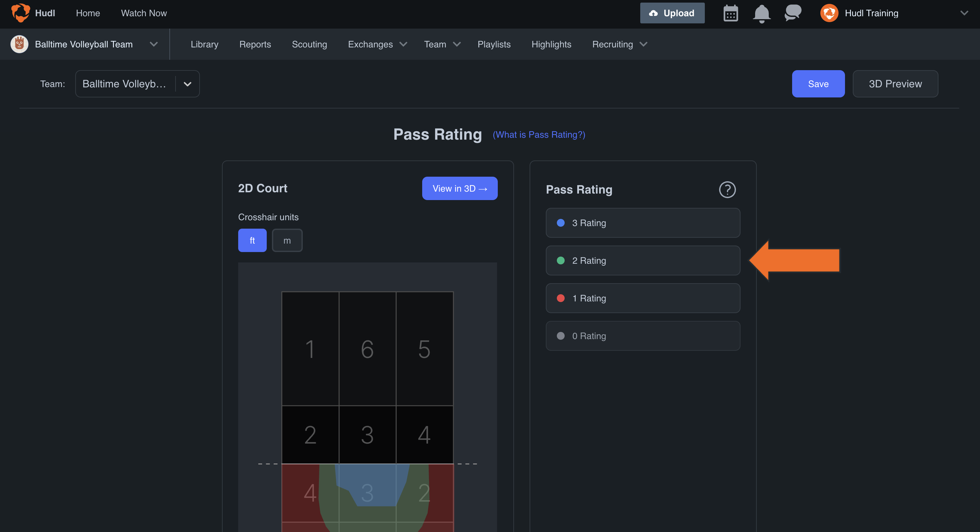Open the Exchanges dropdown menu
This screenshot has width=980, height=532.
pos(377,44)
